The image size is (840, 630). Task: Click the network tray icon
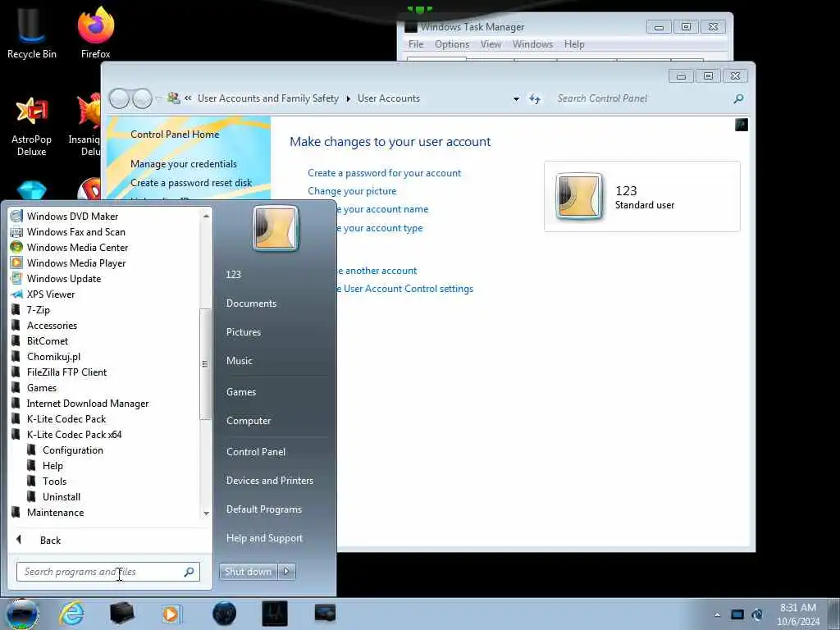point(737,614)
